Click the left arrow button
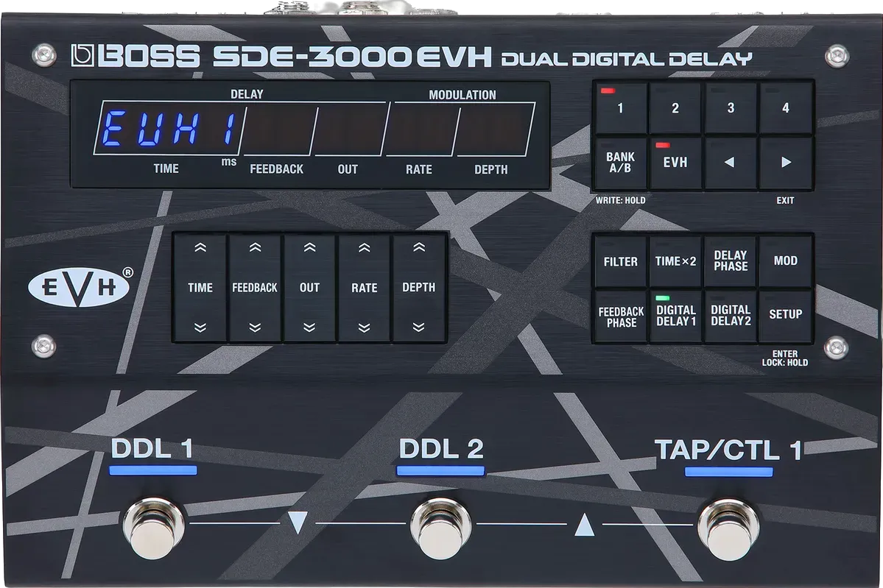The width and height of the screenshot is (883, 588). click(x=731, y=163)
